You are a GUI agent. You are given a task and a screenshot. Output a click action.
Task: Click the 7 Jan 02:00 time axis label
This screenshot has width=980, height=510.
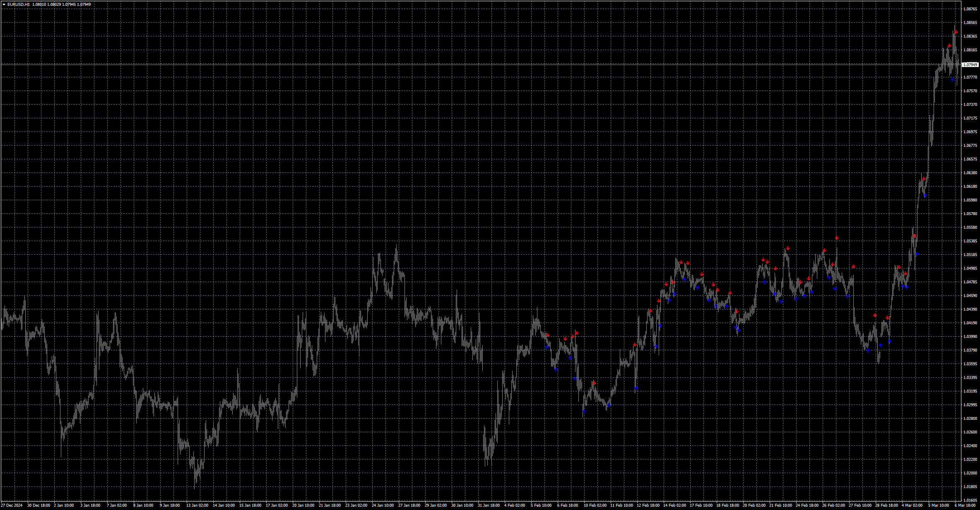click(x=117, y=505)
